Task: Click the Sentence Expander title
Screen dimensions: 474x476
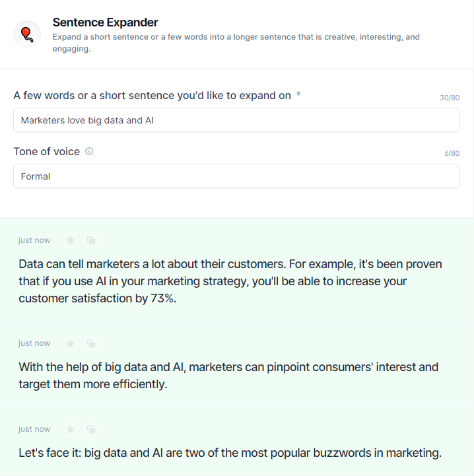Action: tap(105, 22)
